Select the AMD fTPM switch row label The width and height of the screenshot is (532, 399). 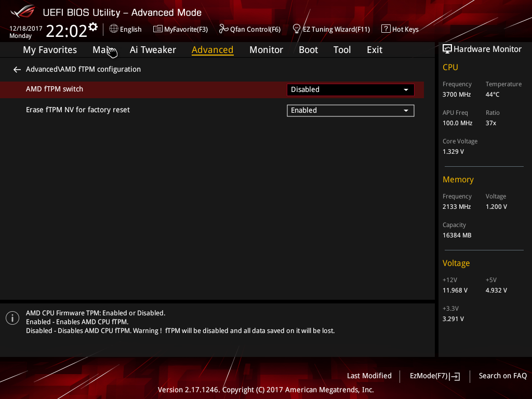(x=54, y=89)
